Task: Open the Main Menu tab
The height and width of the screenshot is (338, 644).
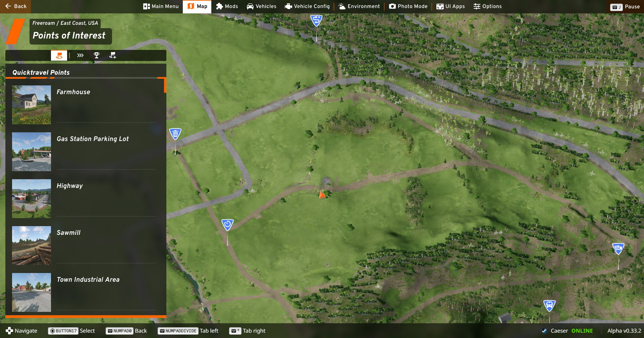Action: 161,6
